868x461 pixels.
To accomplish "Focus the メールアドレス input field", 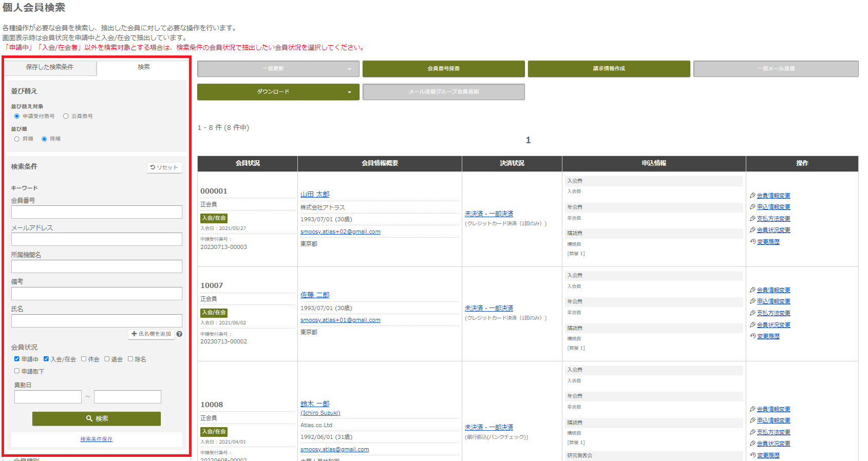I will tap(97, 239).
